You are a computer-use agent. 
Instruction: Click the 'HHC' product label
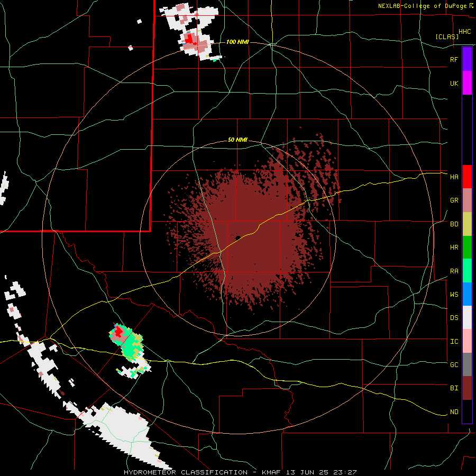464,32
